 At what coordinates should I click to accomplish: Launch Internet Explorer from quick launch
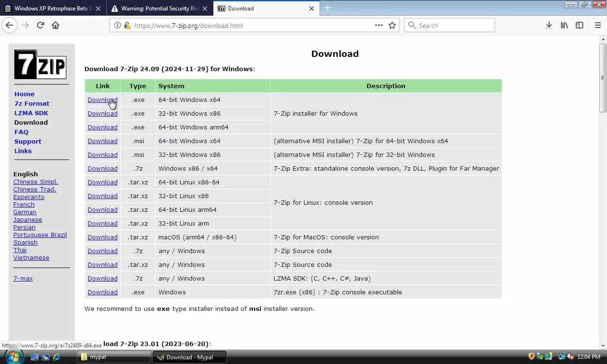[x=56, y=357]
